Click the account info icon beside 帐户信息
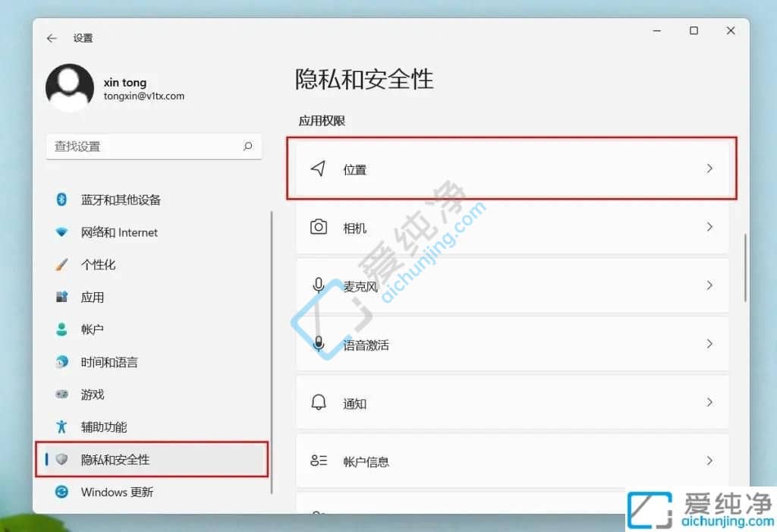The image size is (777, 532). [319, 461]
